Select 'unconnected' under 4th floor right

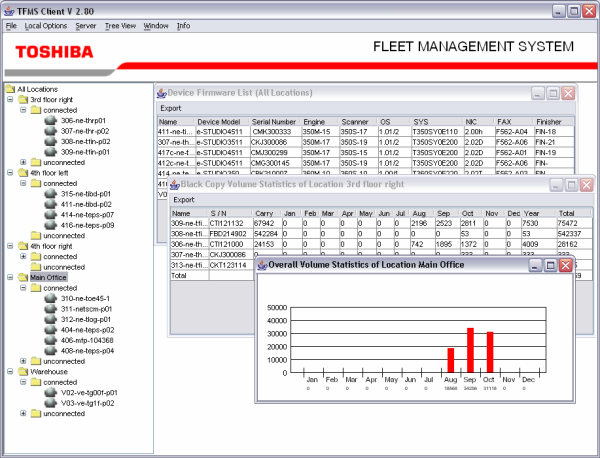[64, 267]
